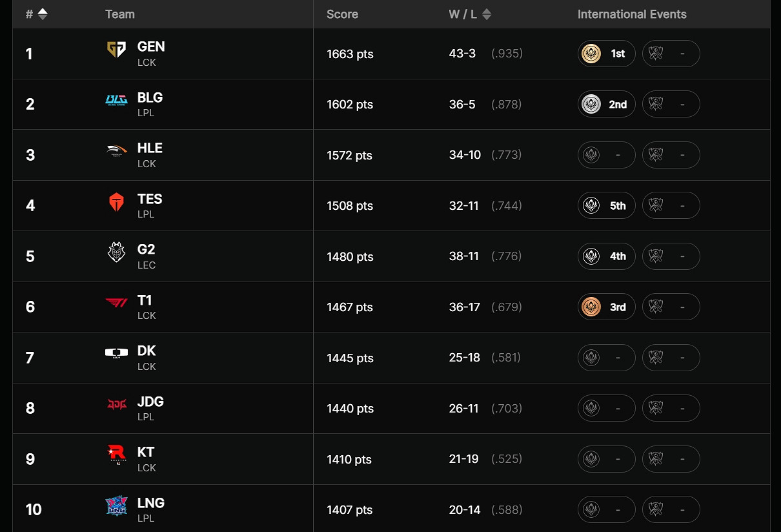This screenshot has height=532, width=781.
Task: Click the HLE team logo
Action: pos(116,150)
